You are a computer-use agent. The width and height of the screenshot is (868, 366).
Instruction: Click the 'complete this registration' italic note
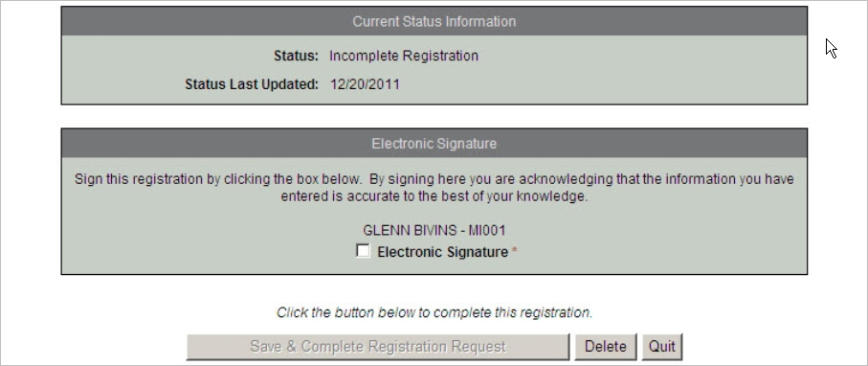click(x=434, y=312)
